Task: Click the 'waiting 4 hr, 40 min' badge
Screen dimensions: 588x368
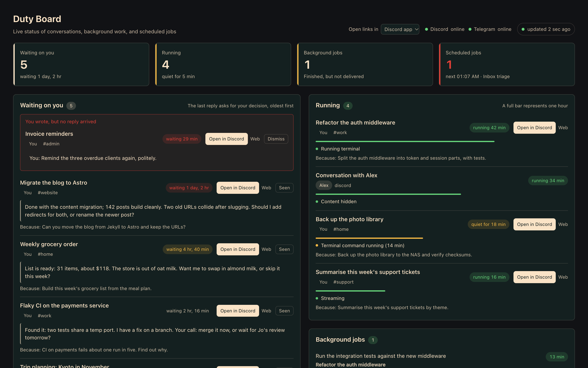Action: (188, 249)
